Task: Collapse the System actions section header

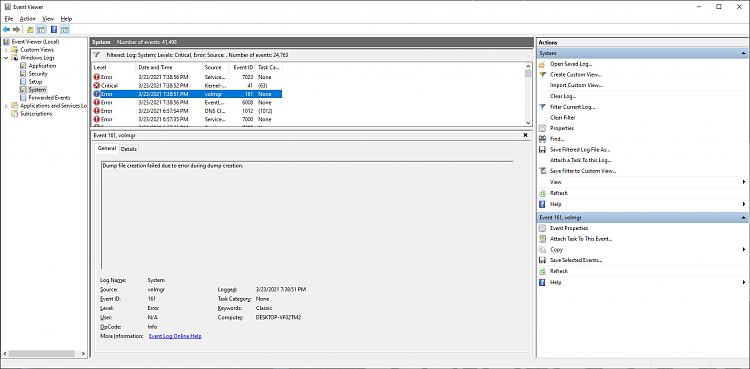Action: click(743, 53)
